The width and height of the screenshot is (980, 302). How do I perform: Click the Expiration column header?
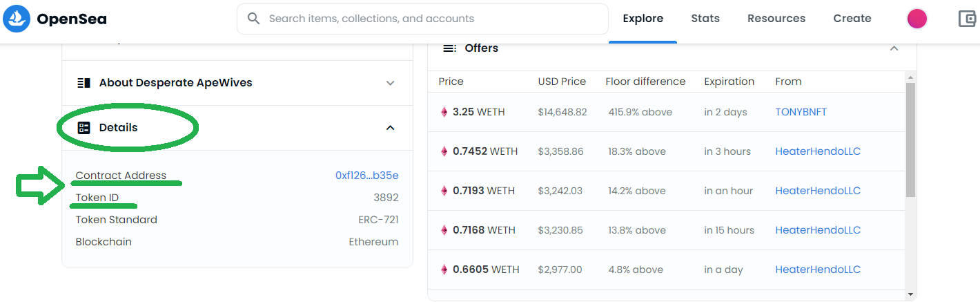point(729,82)
